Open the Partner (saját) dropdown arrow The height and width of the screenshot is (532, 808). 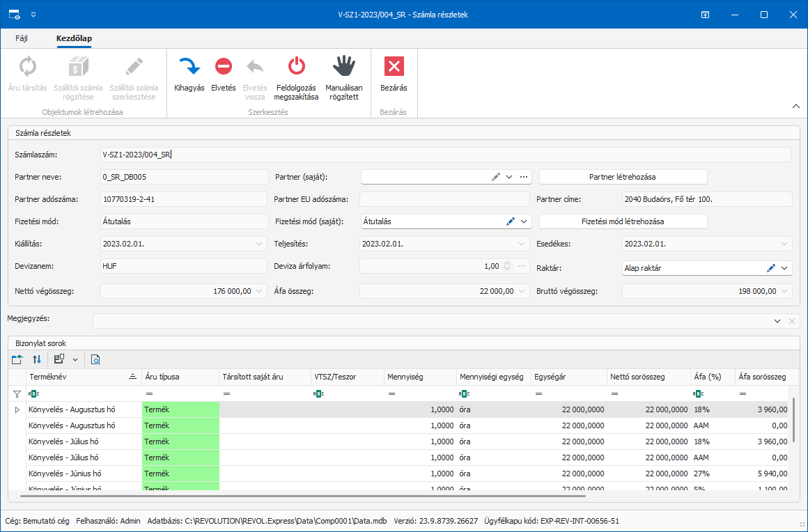click(x=509, y=177)
